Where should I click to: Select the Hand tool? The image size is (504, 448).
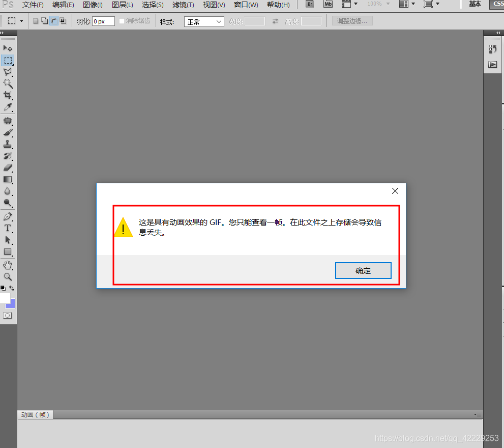[8, 266]
